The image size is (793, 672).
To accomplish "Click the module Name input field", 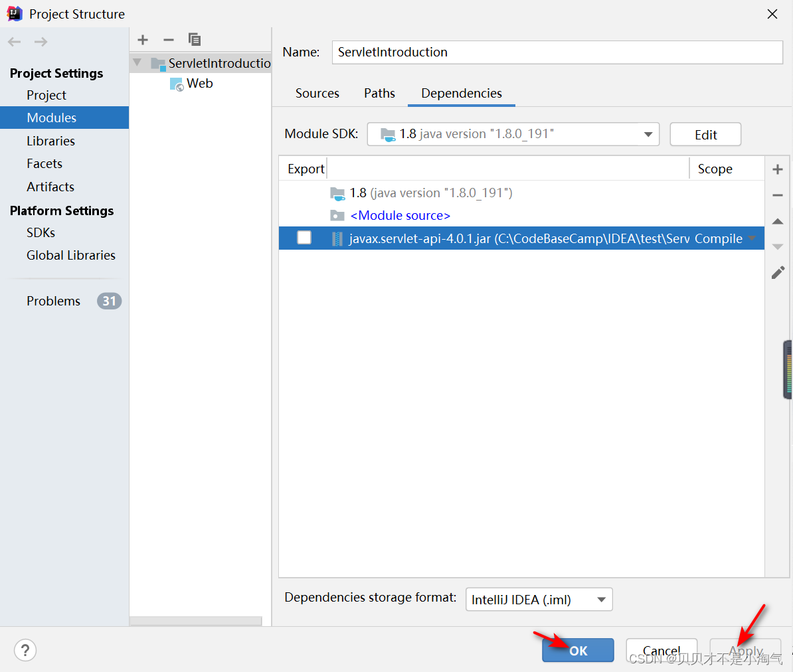I will coord(557,52).
